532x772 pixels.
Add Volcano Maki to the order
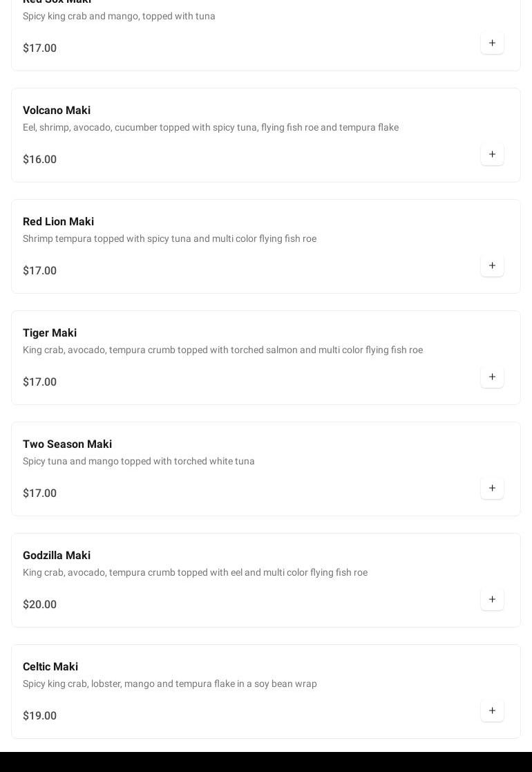pos(492,154)
